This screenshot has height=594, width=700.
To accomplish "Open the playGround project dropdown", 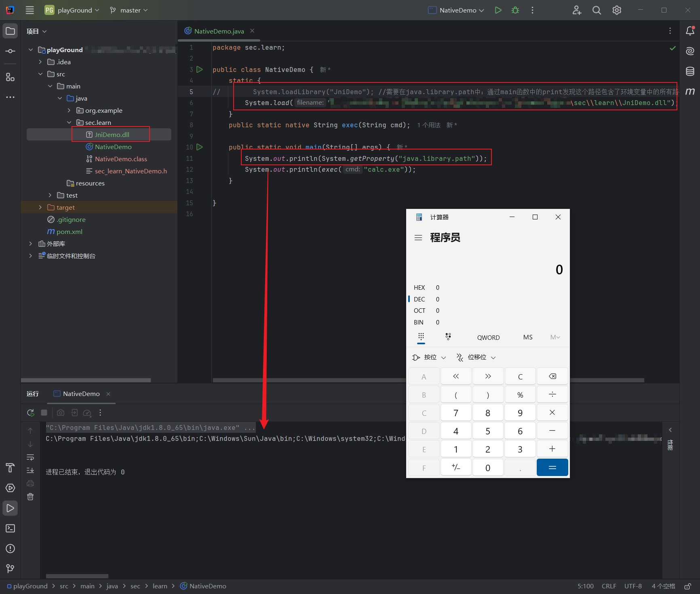I will coord(72,10).
